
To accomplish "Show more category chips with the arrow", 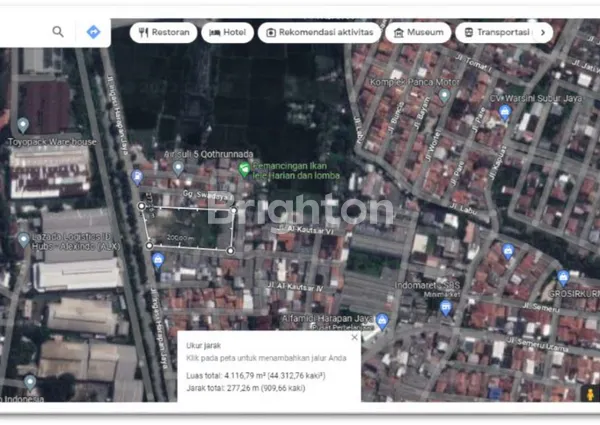I will click(x=543, y=33).
